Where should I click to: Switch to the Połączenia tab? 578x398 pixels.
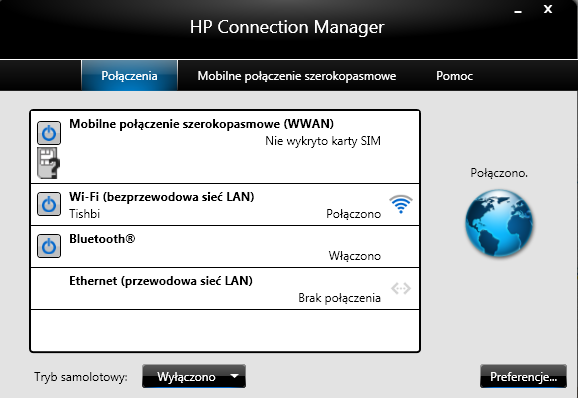[129, 76]
